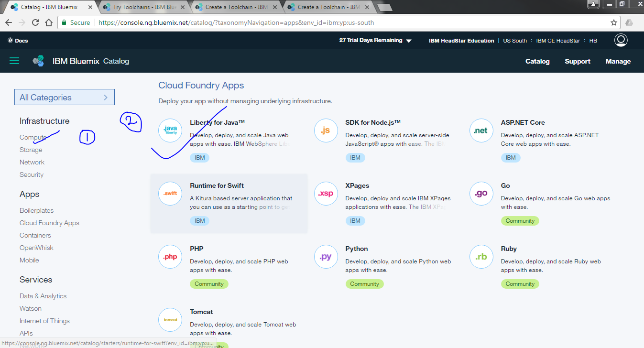Click the Community tag under Python
Image resolution: width=644 pixels, height=348 pixels.
(x=364, y=283)
